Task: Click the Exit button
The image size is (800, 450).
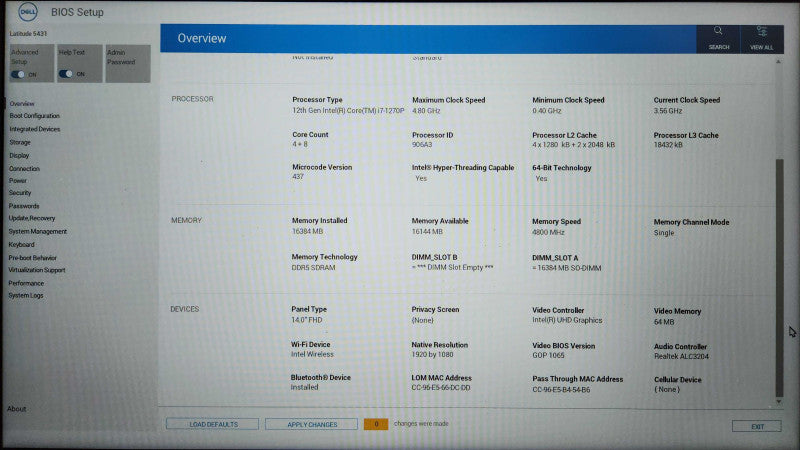Action: coord(757,426)
